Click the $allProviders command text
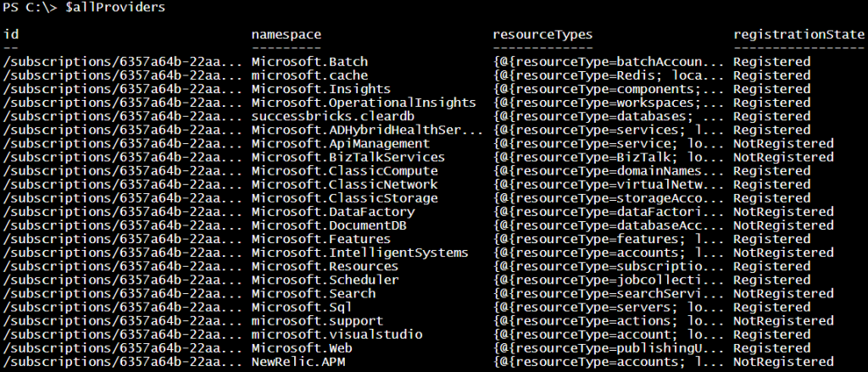Screen dimensions: 868x372 coord(103,8)
